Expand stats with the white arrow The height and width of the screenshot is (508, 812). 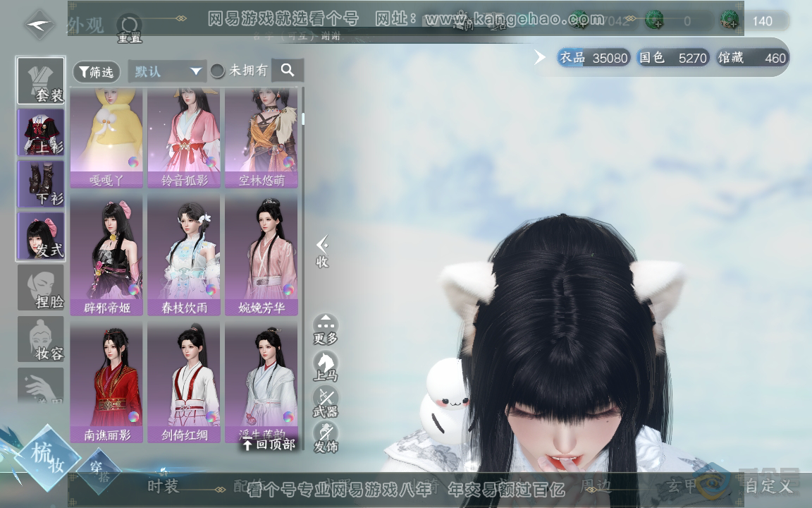click(540, 57)
